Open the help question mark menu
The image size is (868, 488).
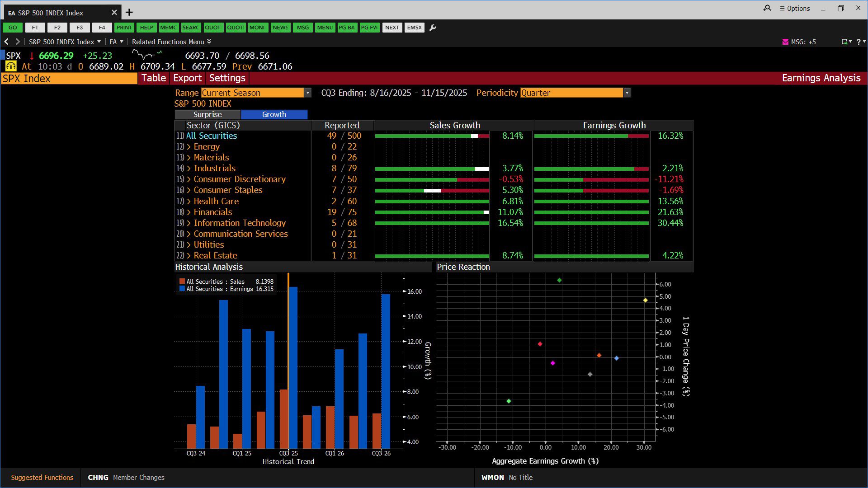tap(859, 42)
